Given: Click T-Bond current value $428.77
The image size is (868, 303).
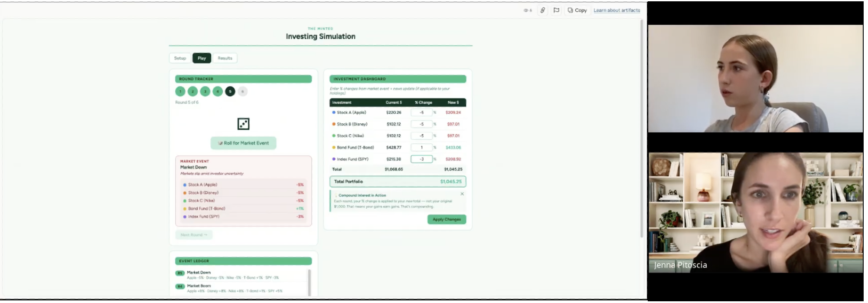Looking at the screenshot, I should [x=394, y=148].
